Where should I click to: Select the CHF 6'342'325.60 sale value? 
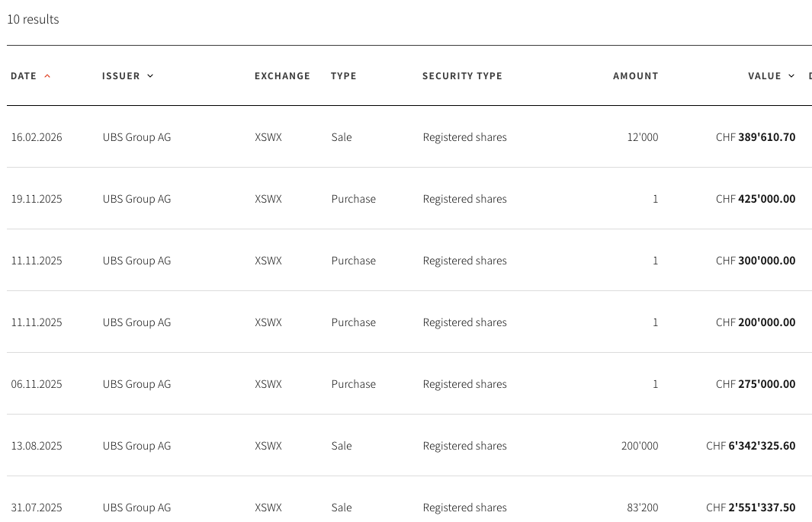pos(750,447)
